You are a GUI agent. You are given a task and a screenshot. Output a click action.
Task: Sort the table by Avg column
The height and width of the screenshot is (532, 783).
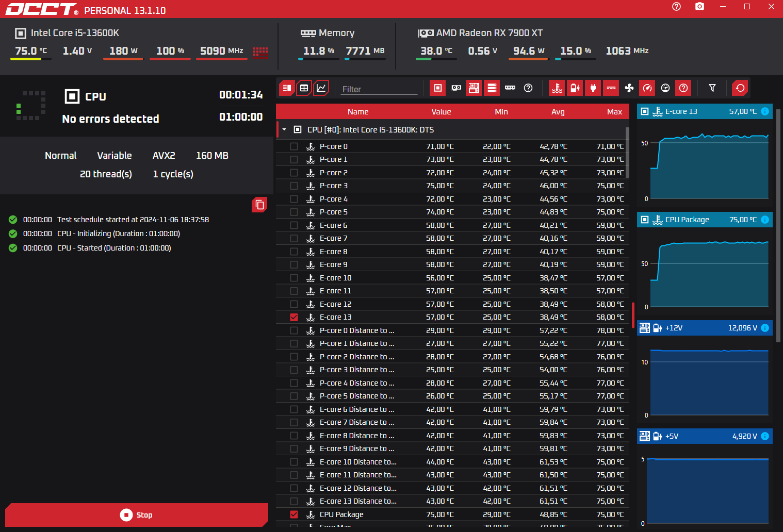coord(558,112)
